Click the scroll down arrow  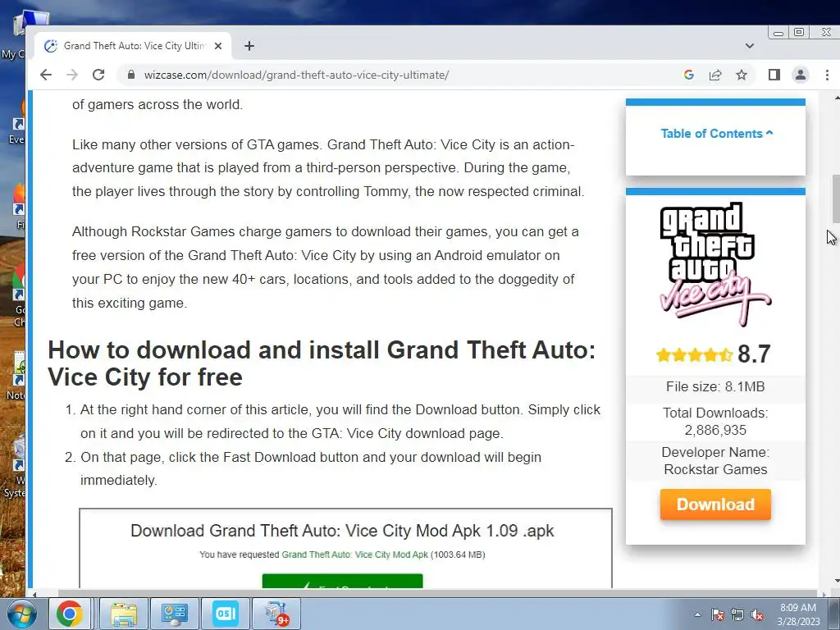coord(836,582)
